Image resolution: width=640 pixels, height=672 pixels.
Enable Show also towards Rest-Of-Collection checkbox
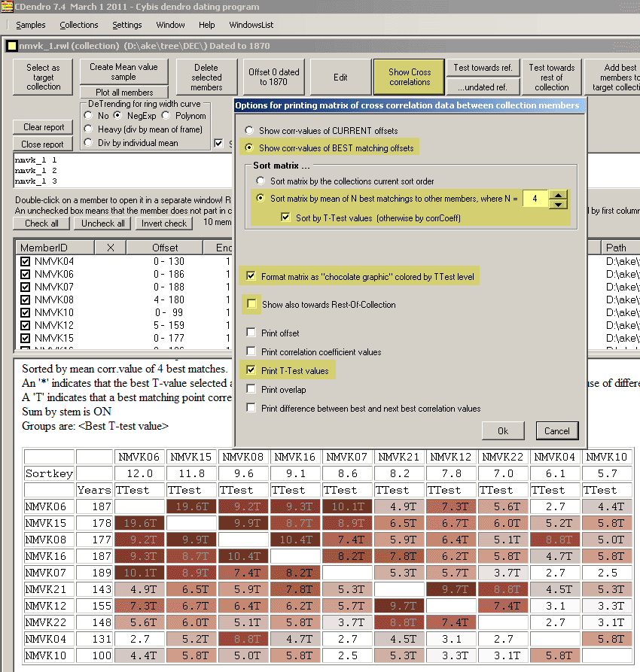251,304
